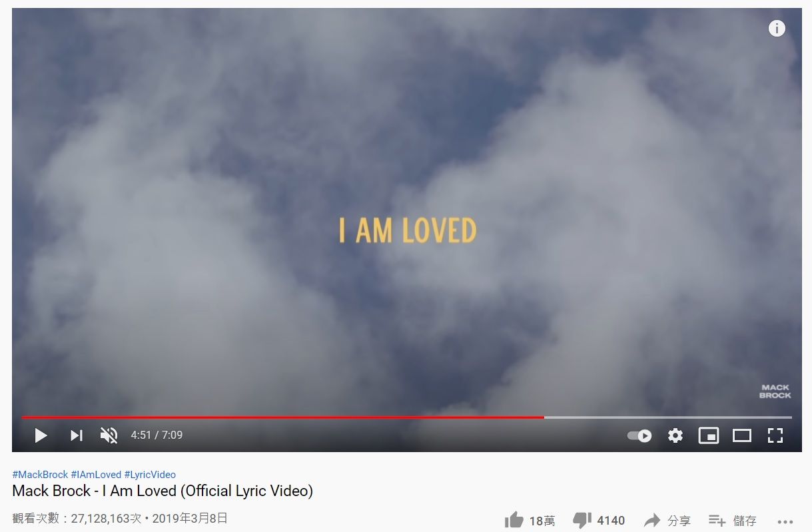Open the #IAmLoved hashtag link
The height and width of the screenshot is (532, 812).
pos(96,475)
